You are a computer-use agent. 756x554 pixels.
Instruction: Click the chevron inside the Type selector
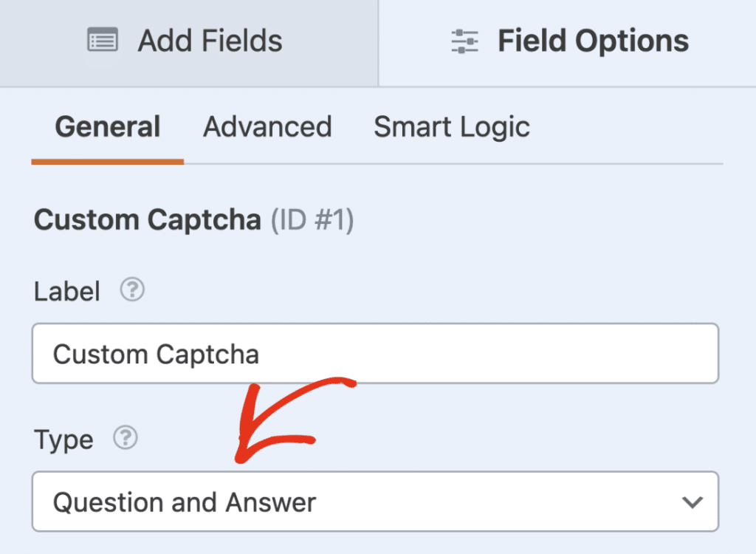coord(693,502)
